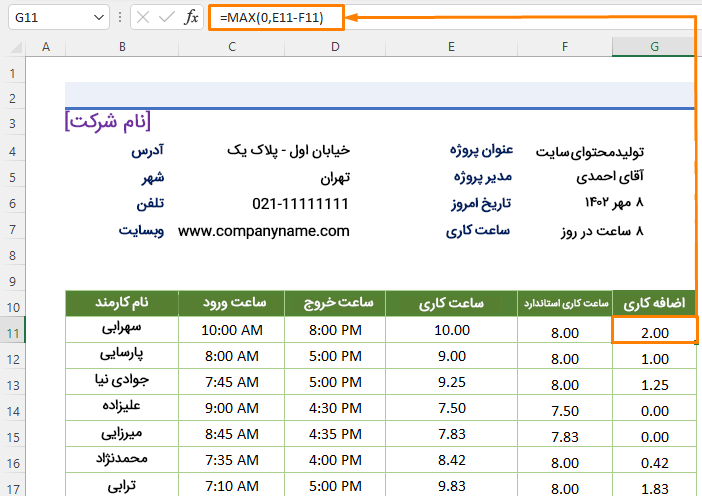Click the [نام شرکت] company name title
The width and height of the screenshot is (702, 496).
coord(107,122)
